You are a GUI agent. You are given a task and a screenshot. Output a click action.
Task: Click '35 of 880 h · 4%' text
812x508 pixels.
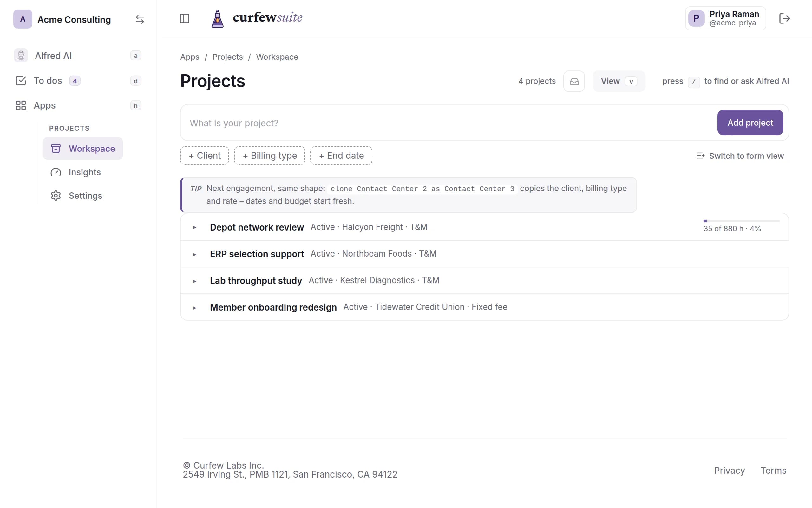click(x=732, y=229)
